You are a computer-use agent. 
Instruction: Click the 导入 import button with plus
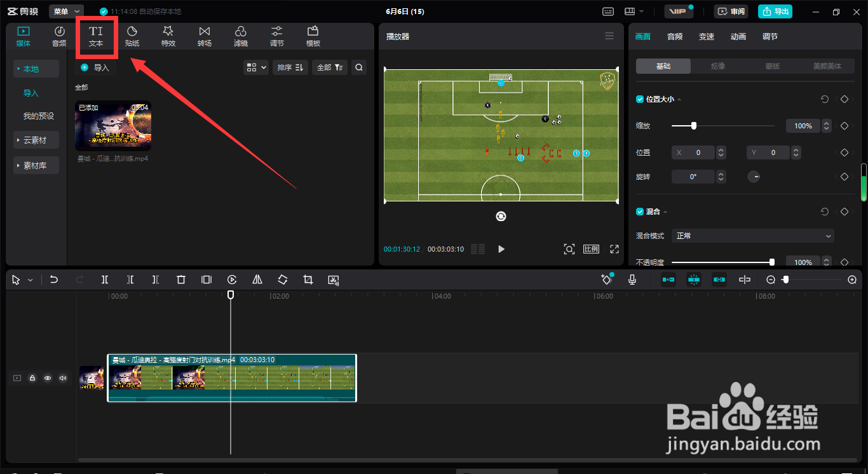(96, 67)
